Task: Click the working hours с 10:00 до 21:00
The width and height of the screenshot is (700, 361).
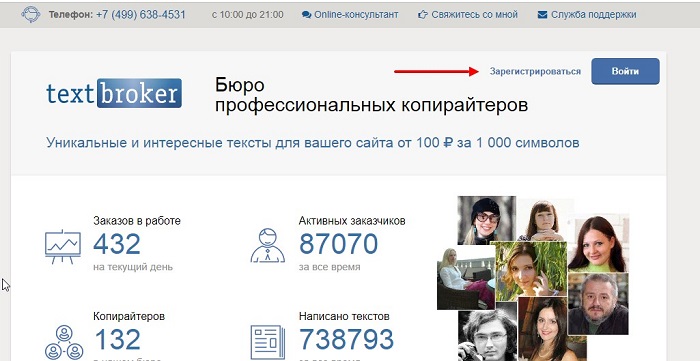Action: point(248,15)
